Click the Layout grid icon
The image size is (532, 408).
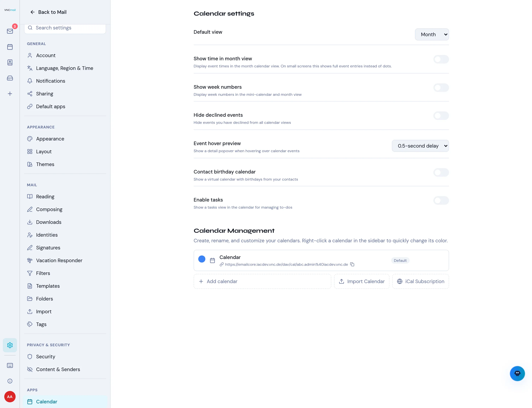[30, 151]
